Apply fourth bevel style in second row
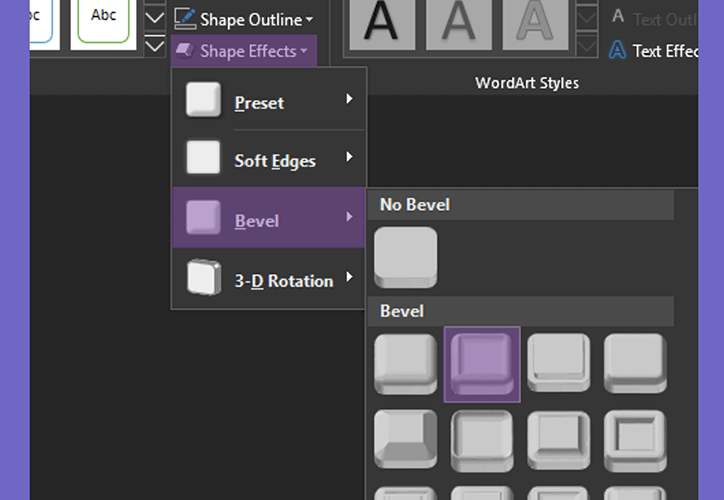The height and width of the screenshot is (500, 724). point(635,441)
